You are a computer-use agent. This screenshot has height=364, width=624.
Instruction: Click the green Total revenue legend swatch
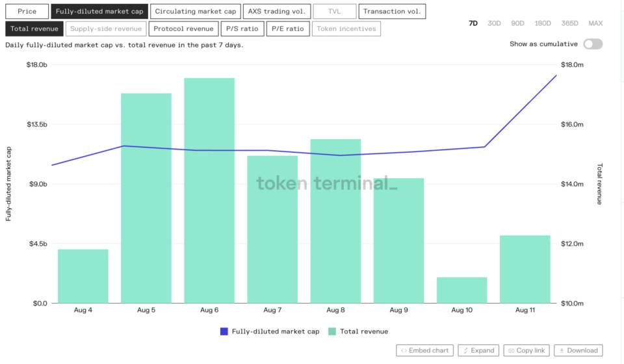click(332, 331)
